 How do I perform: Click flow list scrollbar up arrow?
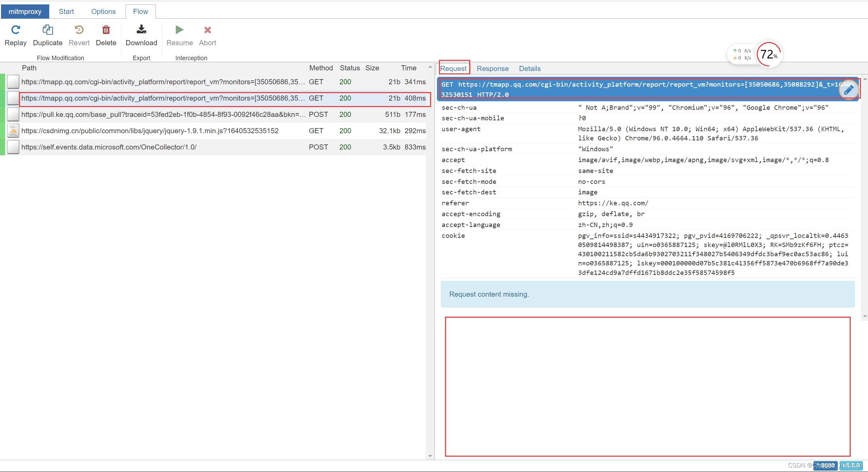[x=430, y=67]
